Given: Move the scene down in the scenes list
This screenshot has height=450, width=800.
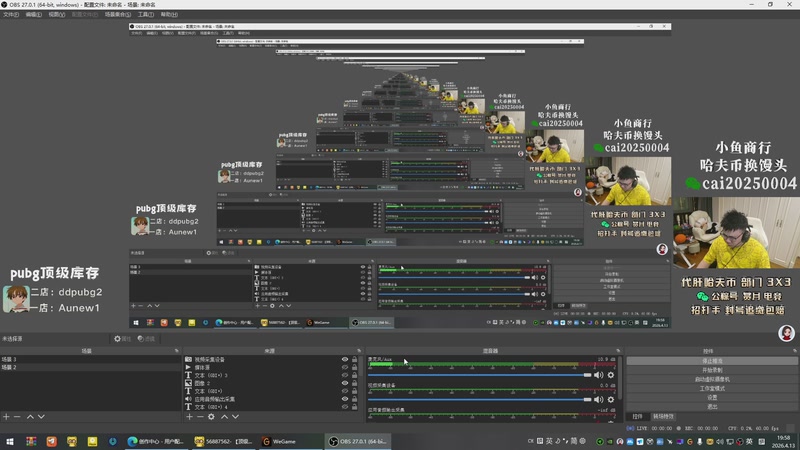Looking at the screenshot, I should click(x=41, y=417).
